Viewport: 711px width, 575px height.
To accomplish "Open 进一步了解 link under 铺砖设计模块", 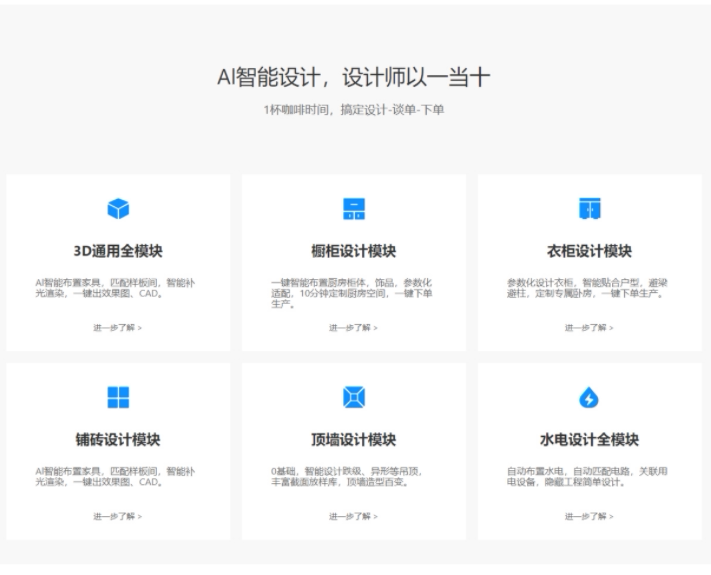I will click(x=117, y=516).
